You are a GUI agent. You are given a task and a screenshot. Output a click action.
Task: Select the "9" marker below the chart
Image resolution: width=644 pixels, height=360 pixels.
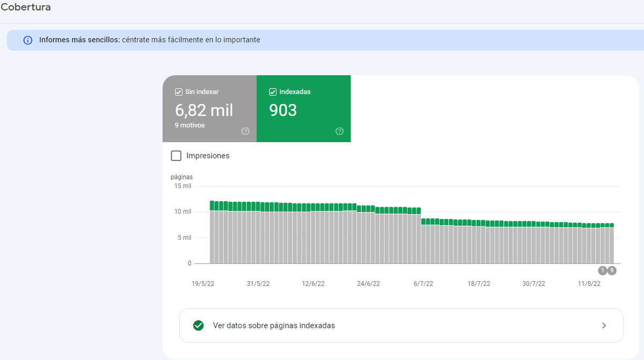pyautogui.click(x=611, y=271)
